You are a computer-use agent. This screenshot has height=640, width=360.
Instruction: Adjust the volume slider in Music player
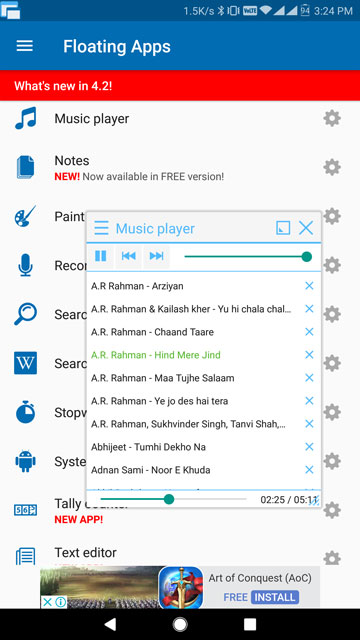tap(248, 257)
